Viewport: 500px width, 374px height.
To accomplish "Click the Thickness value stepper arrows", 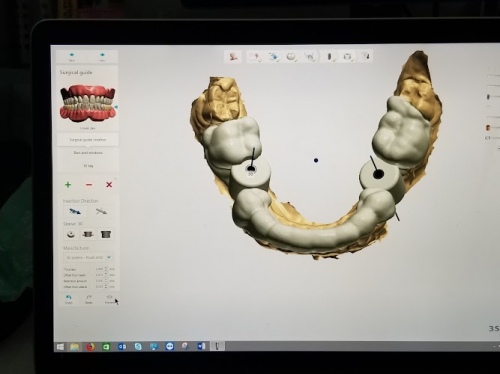I will (x=106, y=269).
